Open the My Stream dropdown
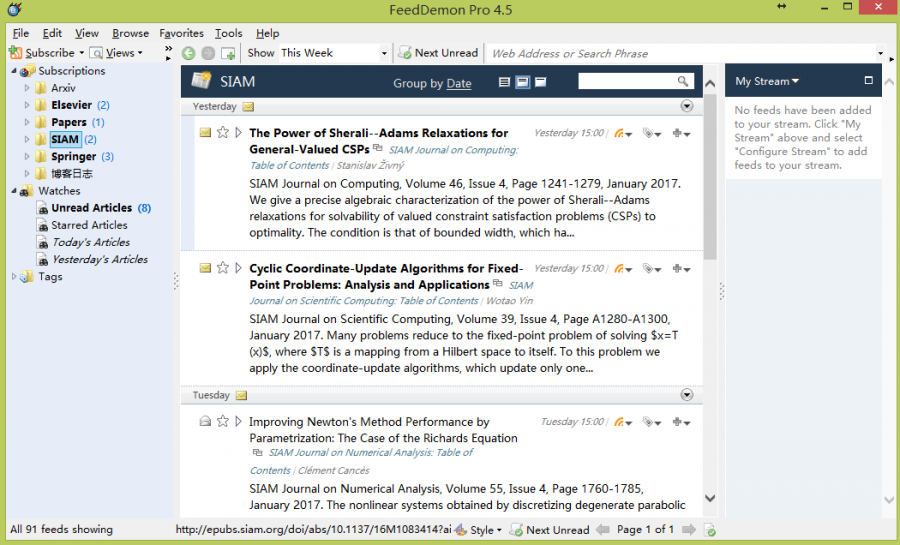Screen dimensions: 900x545 point(767,81)
